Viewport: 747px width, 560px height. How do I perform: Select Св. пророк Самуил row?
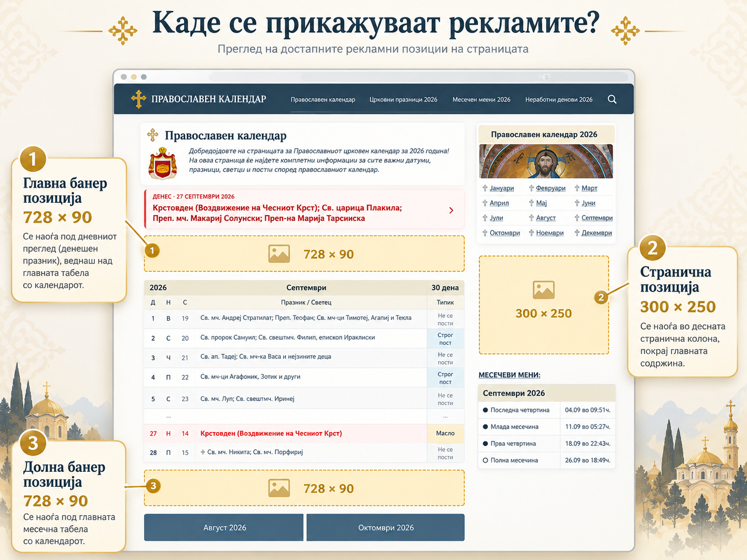tap(304, 338)
